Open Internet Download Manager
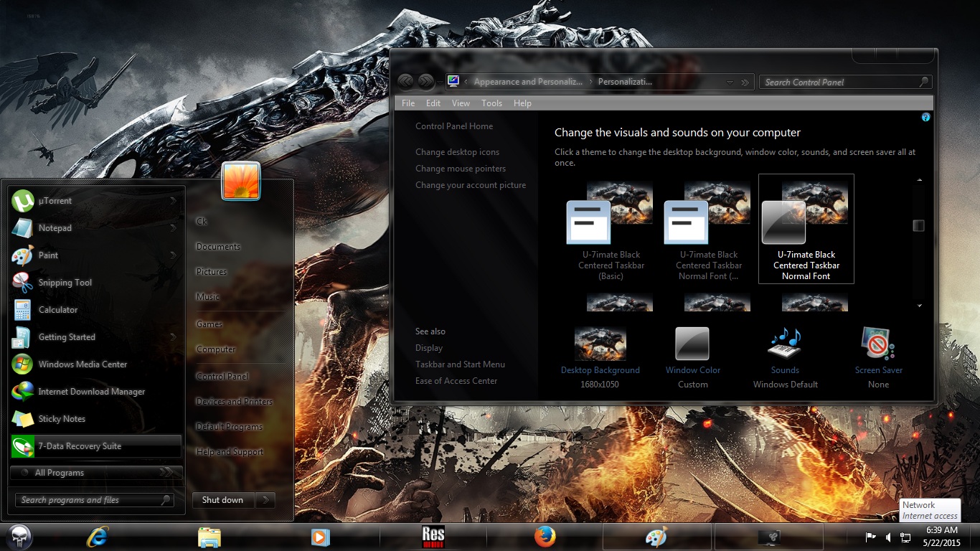Image resolution: width=980 pixels, height=551 pixels. (x=96, y=392)
